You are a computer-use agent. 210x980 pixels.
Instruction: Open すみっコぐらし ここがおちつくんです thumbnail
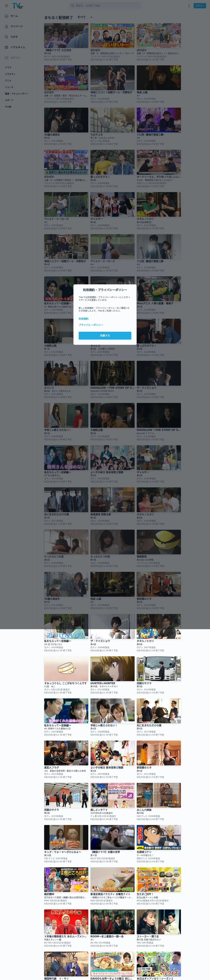(66, 668)
